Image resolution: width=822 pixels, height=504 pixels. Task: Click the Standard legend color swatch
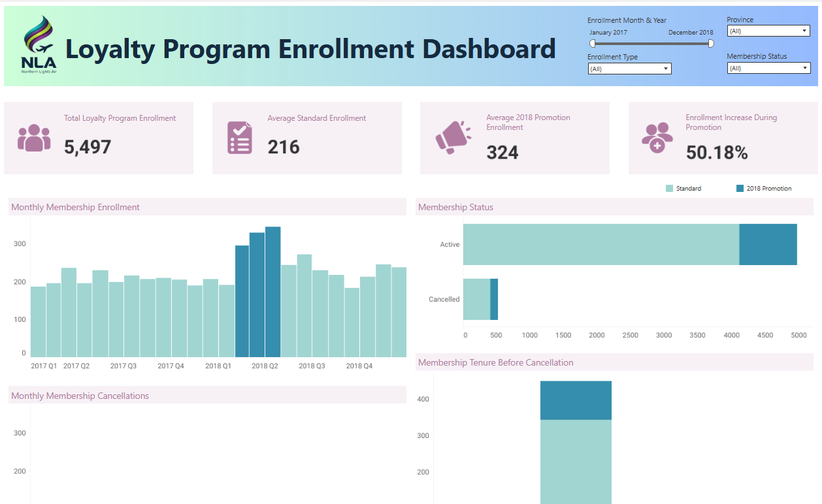[669, 189]
